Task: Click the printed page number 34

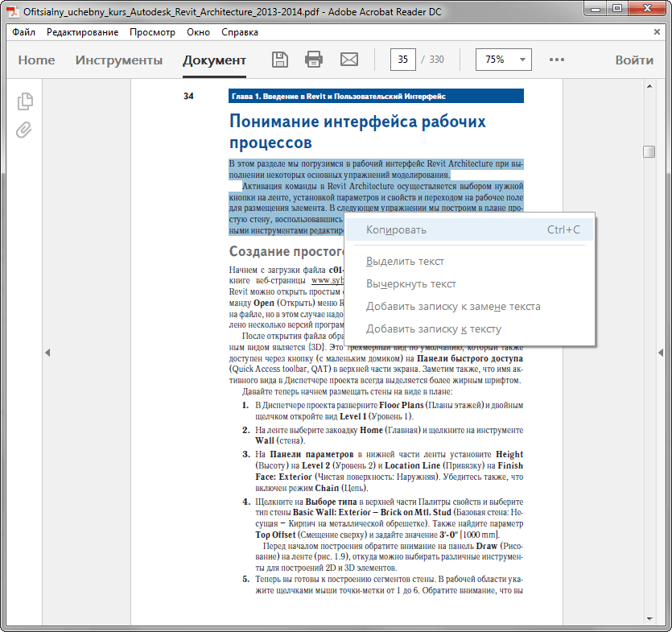Action: point(188,96)
